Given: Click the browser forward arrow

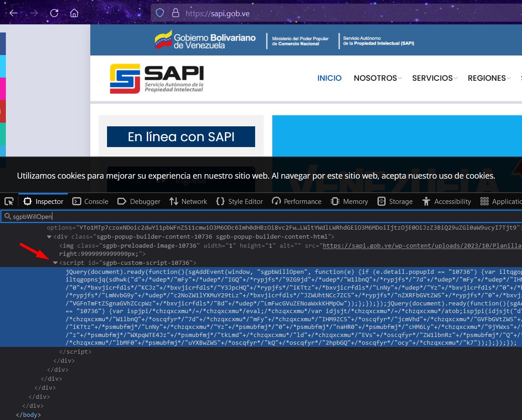Looking at the screenshot, I should click(34, 13).
